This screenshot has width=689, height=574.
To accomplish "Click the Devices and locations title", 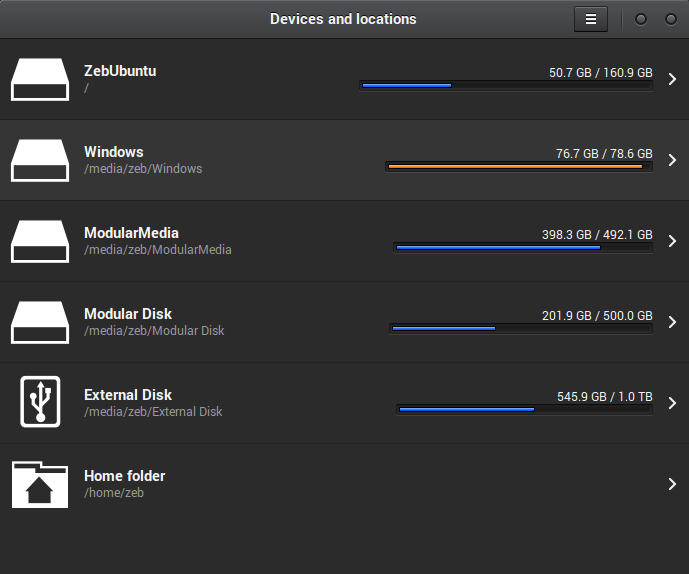I will coord(343,19).
